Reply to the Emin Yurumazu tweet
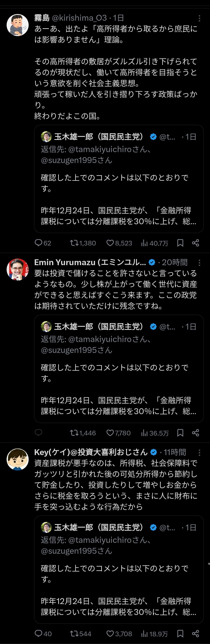 pos(38,433)
